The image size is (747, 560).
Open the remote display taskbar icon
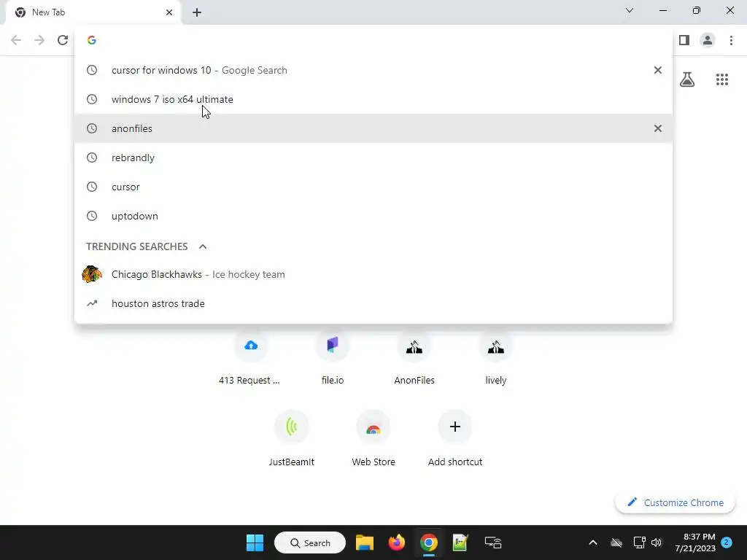tap(492, 542)
